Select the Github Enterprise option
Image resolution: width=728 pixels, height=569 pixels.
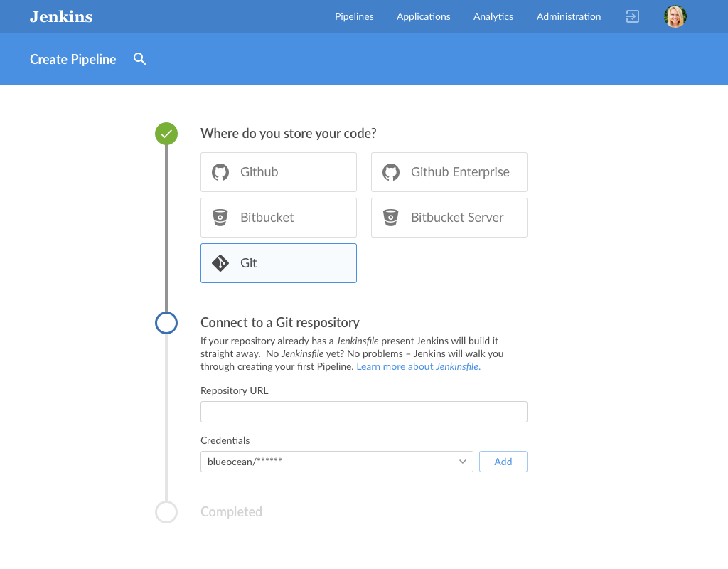coord(449,172)
